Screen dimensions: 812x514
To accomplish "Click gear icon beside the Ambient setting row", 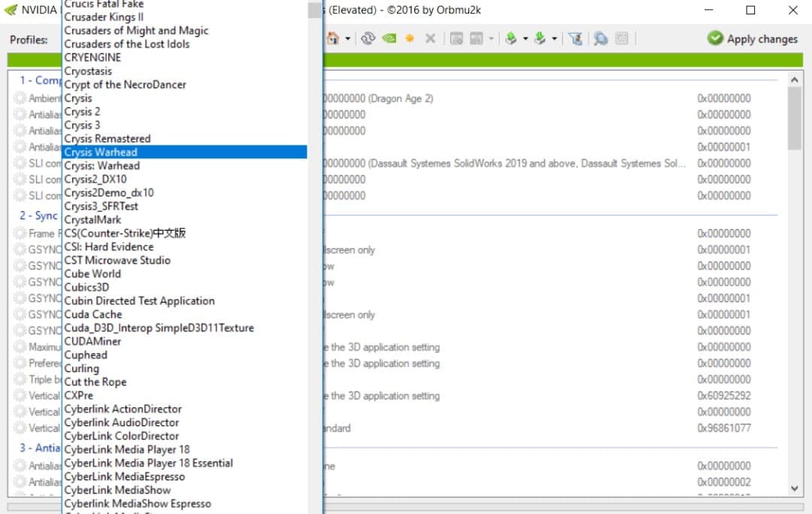I will coord(20,98).
